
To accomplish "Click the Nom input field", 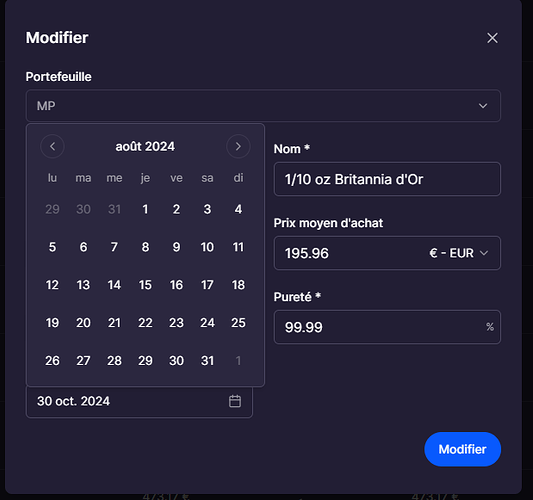I will point(387,179).
